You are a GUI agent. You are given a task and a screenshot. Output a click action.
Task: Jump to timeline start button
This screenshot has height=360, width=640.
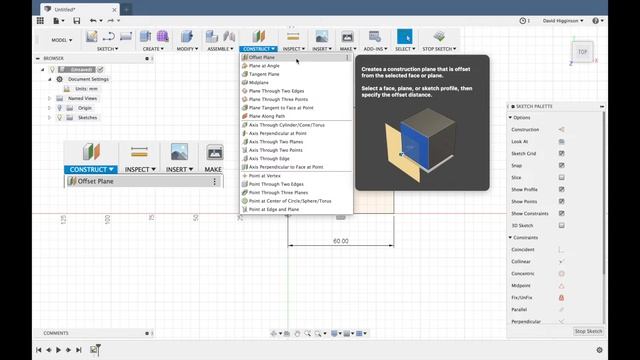(x=39, y=350)
